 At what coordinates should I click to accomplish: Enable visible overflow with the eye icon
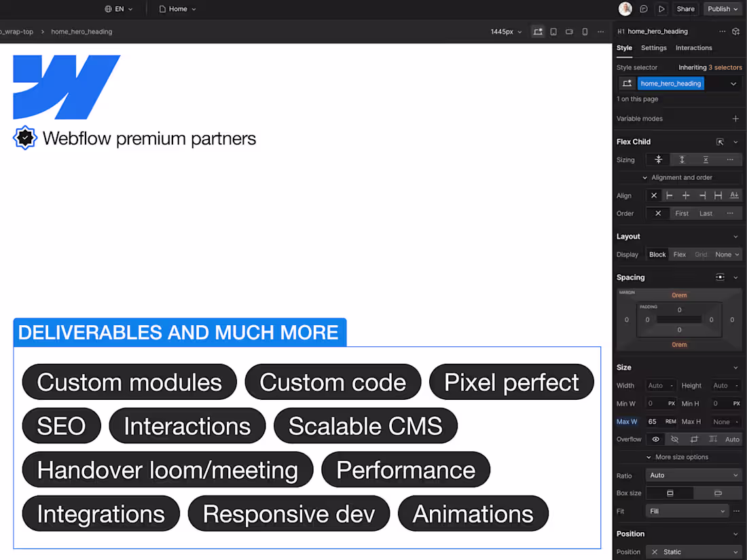click(656, 439)
